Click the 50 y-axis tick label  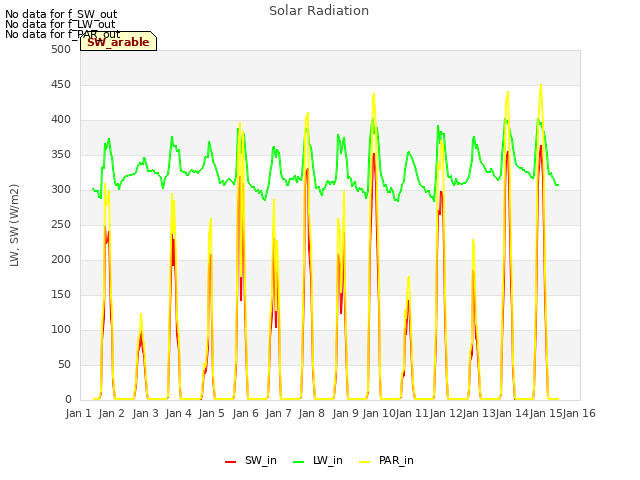tap(64, 364)
